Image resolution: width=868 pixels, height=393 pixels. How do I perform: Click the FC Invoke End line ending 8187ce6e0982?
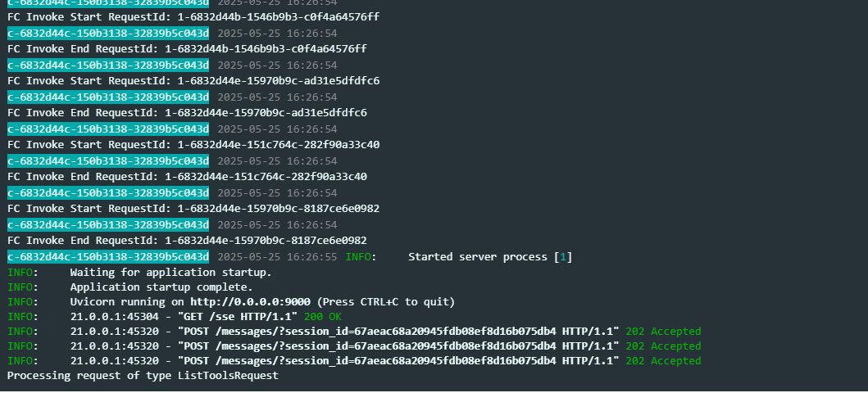[x=186, y=240]
